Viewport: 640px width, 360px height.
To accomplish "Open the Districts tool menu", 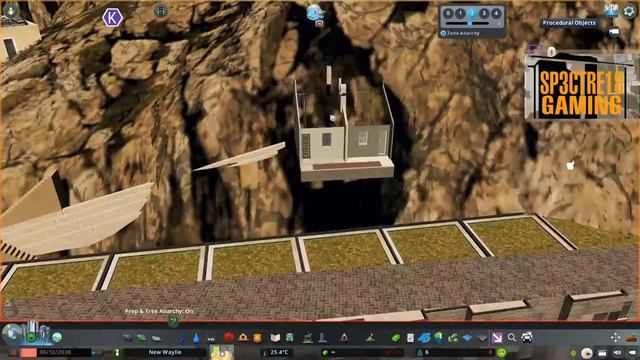I will coord(156,338).
